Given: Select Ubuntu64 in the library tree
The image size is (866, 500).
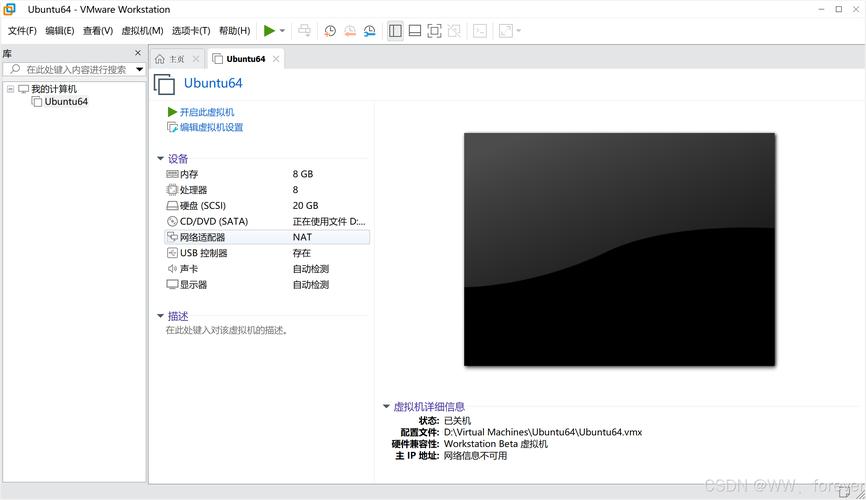Looking at the screenshot, I should [x=66, y=102].
